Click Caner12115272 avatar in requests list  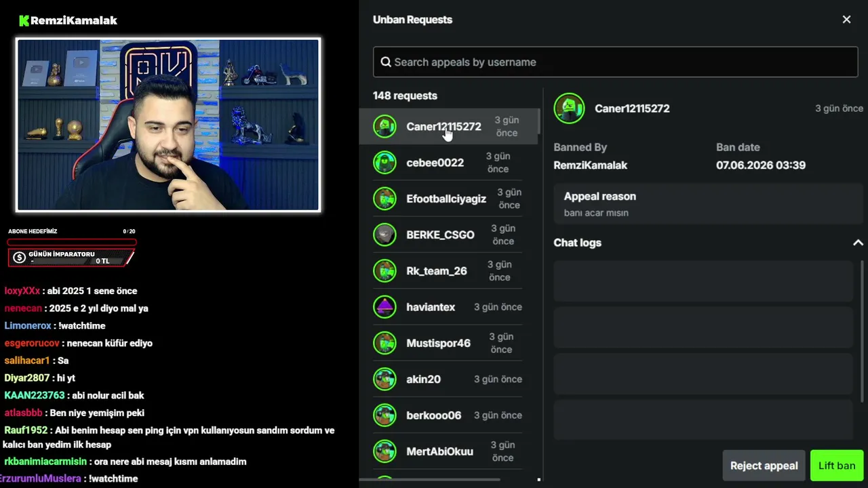click(384, 126)
